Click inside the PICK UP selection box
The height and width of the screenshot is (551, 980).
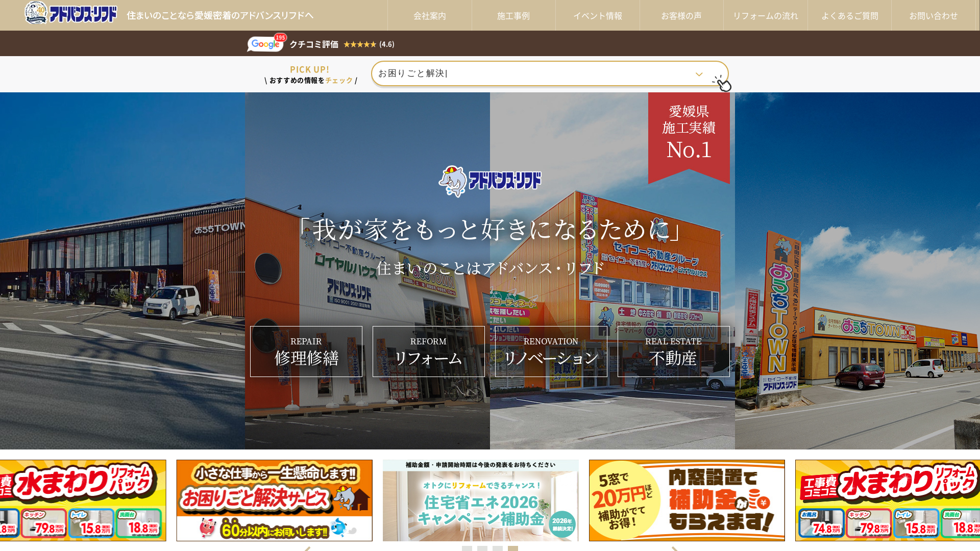pos(510,74)
